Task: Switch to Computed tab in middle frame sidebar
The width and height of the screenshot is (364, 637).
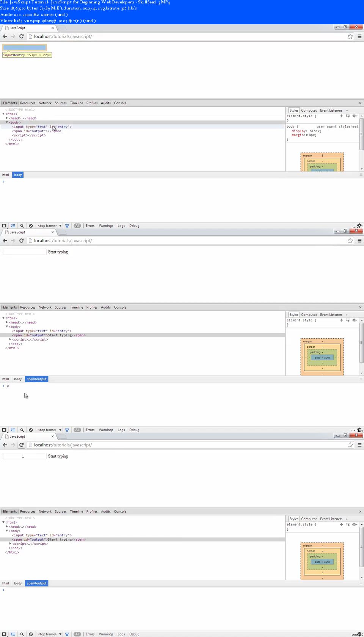Action: coord(309,315)
